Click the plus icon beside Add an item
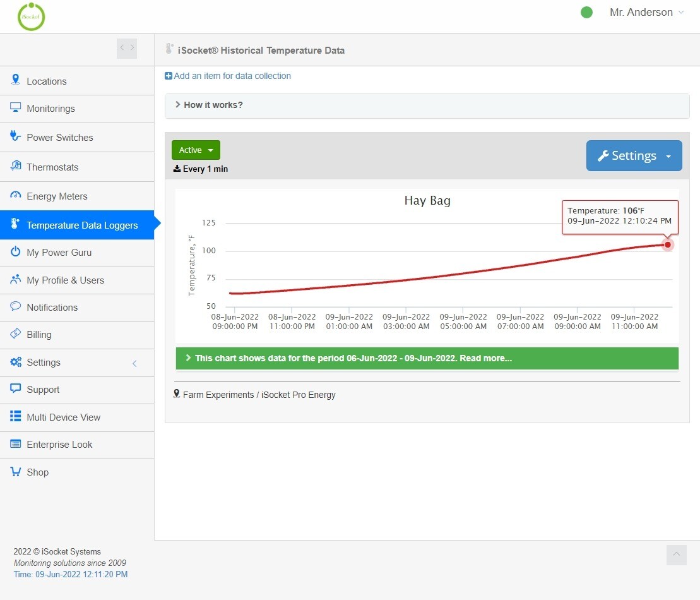Screen dimensions: 700x600 169,76
